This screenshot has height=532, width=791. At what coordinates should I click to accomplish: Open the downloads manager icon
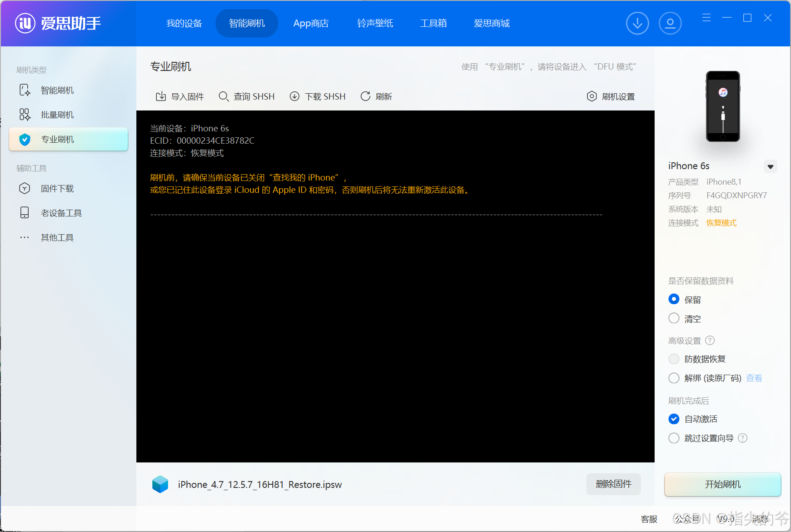pos(637,23)
